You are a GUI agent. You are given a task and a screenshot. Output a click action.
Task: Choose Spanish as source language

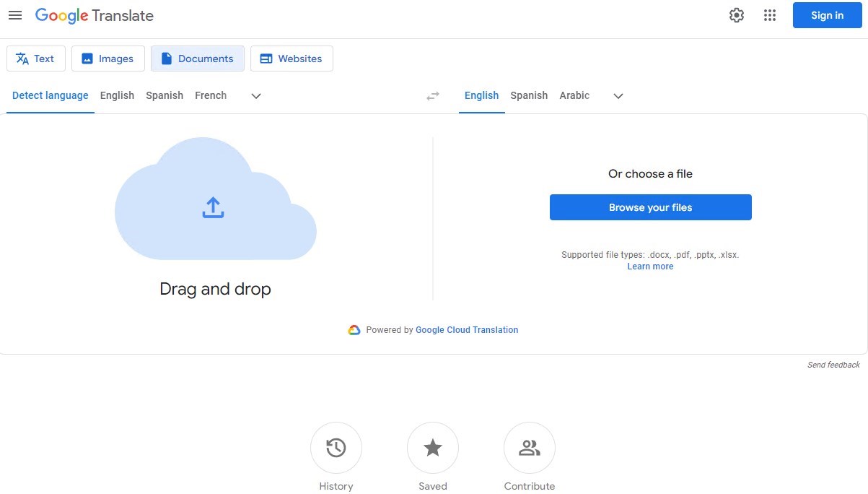pyautogui.click(x=165, y=95)
